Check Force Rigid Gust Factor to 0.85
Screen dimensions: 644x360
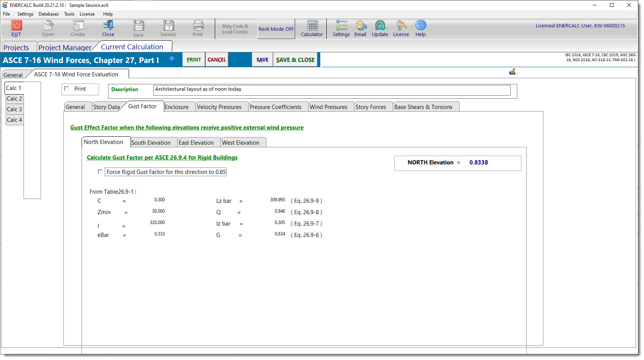tap(100, 172)
